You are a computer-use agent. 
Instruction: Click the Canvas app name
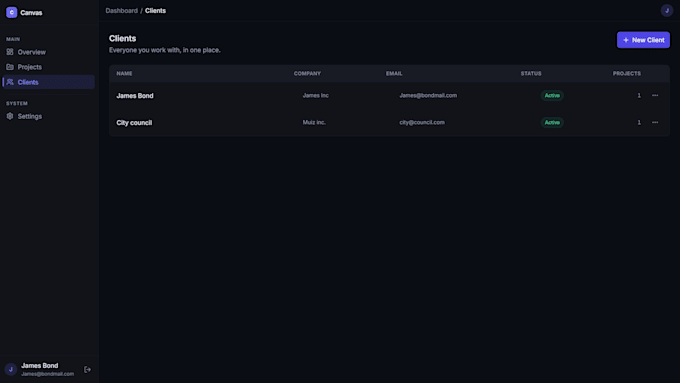point(31,13)
